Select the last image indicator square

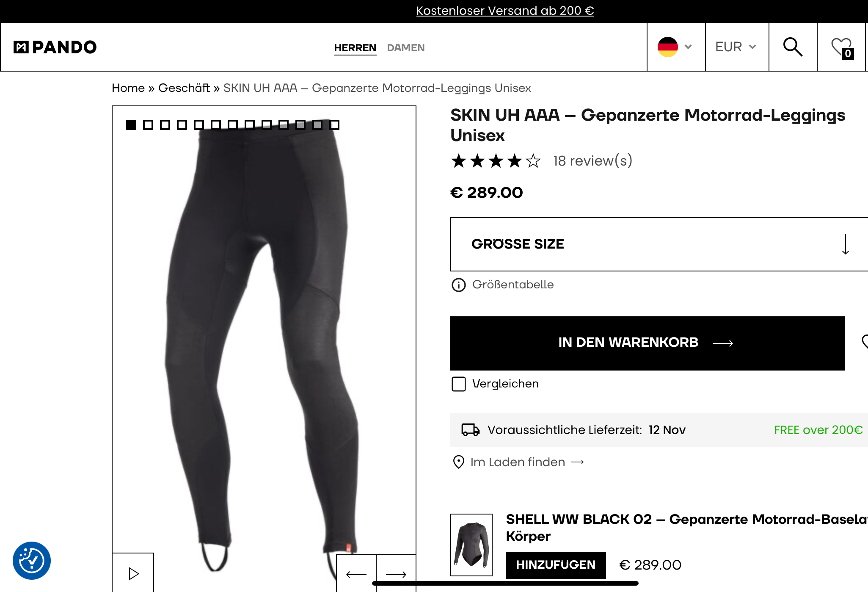(334, 125)
